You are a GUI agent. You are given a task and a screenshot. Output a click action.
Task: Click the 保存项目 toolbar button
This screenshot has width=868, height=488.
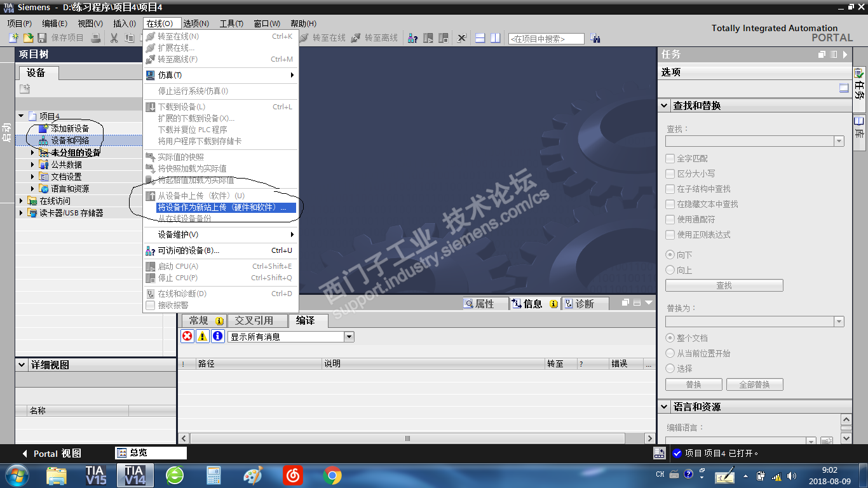[x=61, y=38]
